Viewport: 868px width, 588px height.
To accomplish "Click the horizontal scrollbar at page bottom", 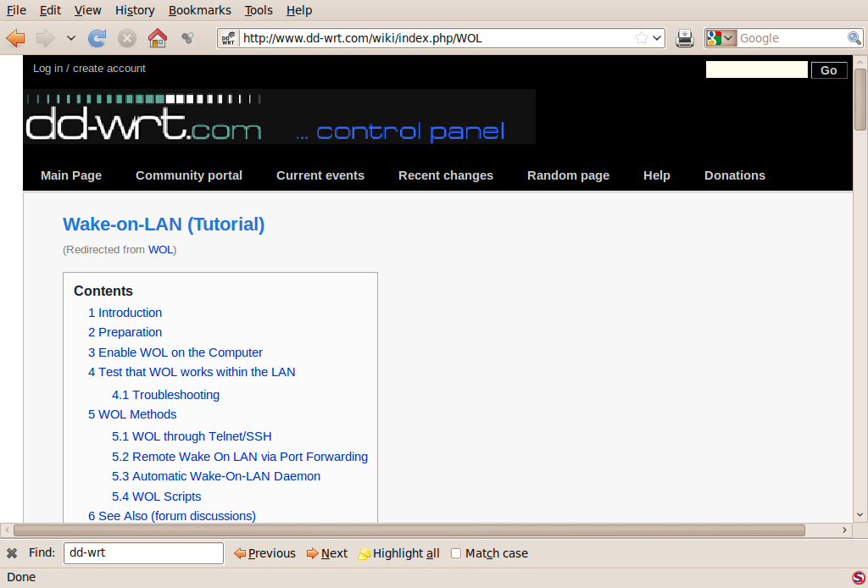I will (409, 530).
